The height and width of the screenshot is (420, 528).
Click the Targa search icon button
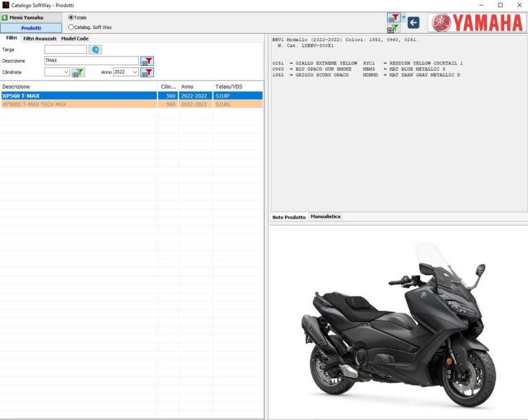click(x=96, y=50)
